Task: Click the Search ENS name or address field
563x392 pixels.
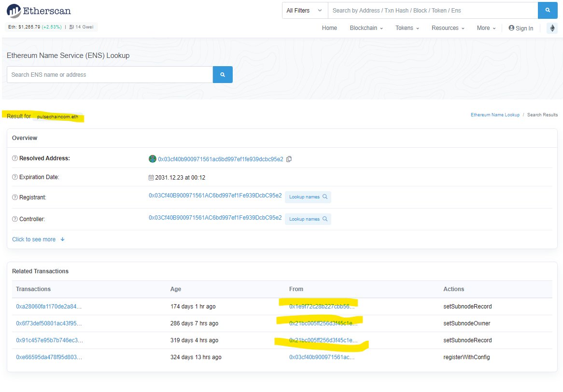Action: pos(110,75)
